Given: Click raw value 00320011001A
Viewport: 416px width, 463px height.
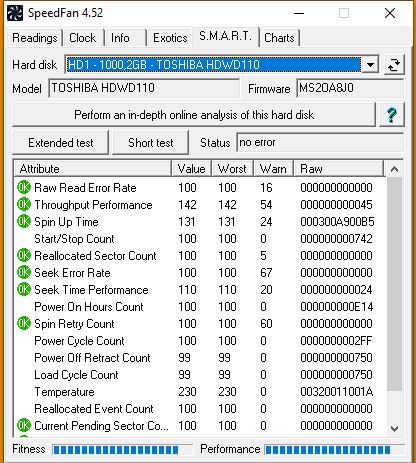Looking at the screenshot, I should pos(337,392).
